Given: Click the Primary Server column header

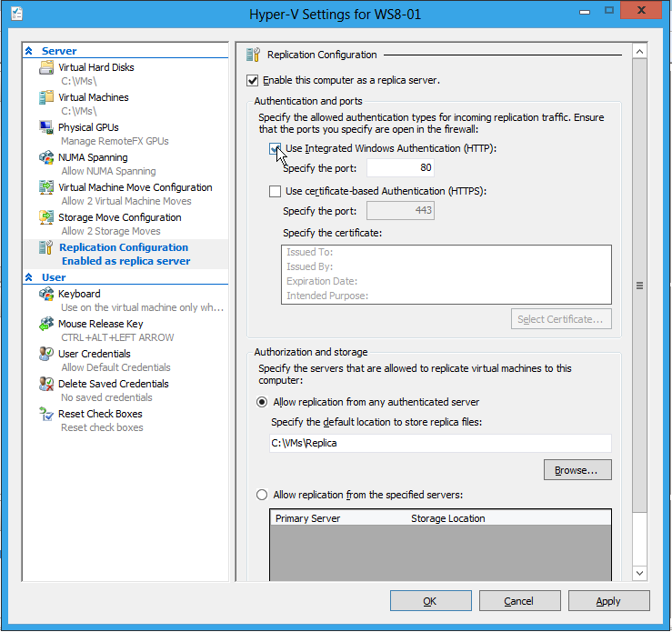Looking at the screenshot, I should click(307, 518).
